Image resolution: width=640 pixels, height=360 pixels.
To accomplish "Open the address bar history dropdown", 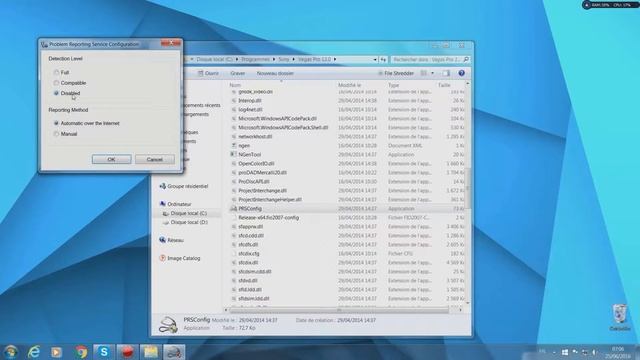I will pos(375,60).
